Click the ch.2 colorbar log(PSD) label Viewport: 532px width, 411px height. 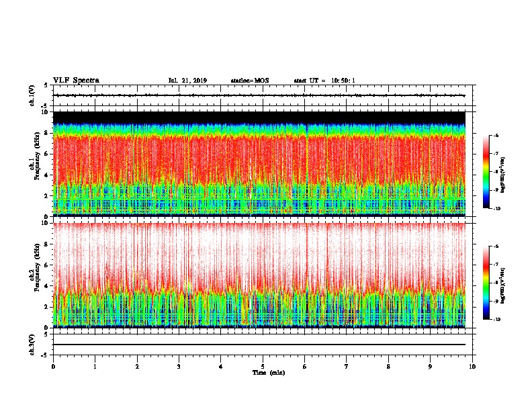(503, 285)
